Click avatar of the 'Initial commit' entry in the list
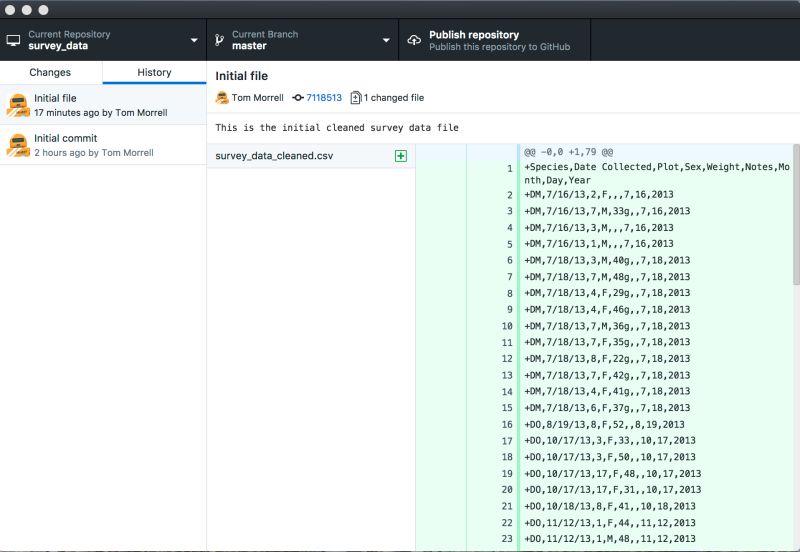Screen dimensions: 800x552 (x=18, y=145)
